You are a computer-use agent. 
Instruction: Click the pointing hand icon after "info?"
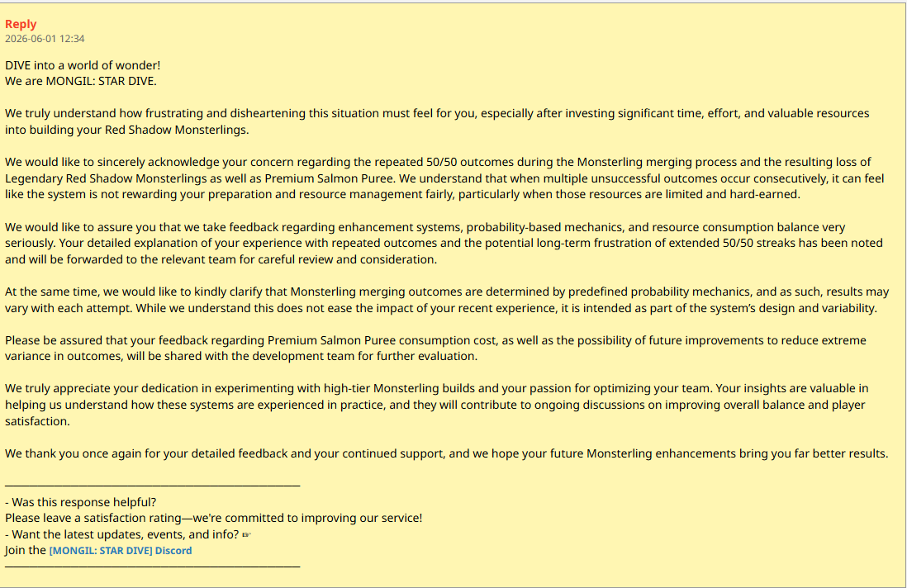(246, 535)
